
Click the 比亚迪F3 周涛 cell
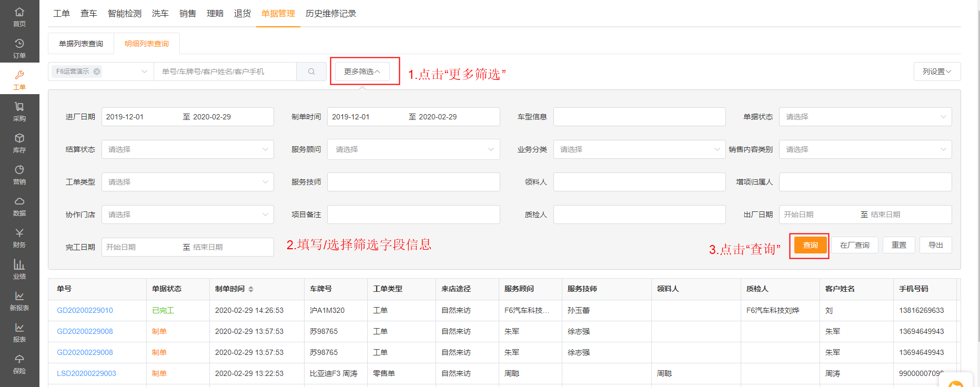coord(334,373)
